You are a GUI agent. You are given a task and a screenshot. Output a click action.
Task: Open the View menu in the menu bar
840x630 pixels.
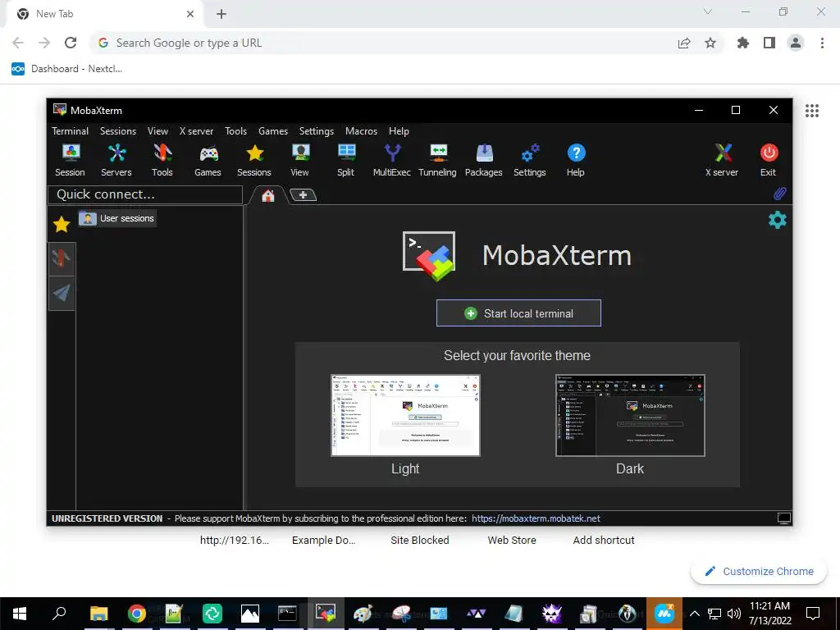[x=158, y=130]
